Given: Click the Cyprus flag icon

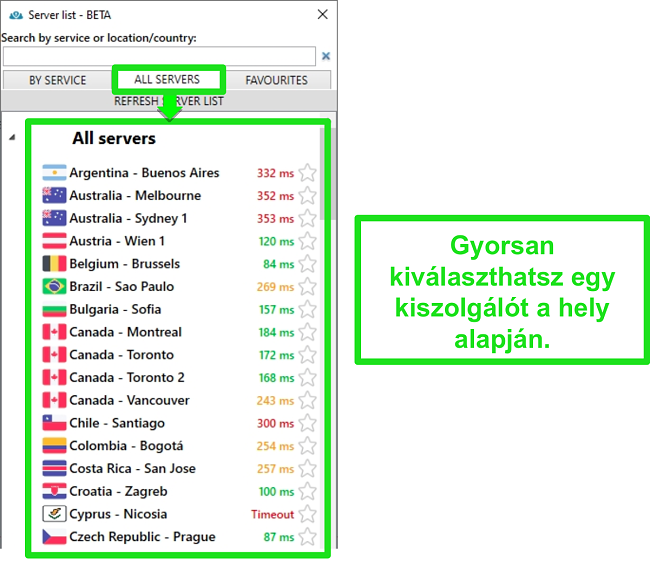Looking at the screenshot, I should (54, 514).
